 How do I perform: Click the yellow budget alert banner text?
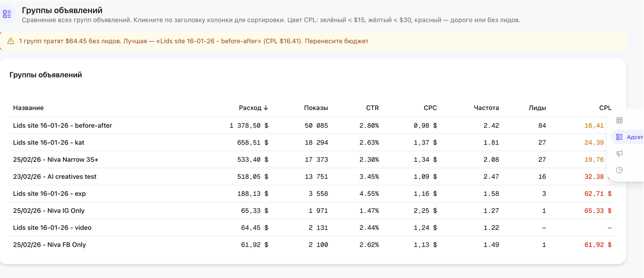(x=193, y=41)
